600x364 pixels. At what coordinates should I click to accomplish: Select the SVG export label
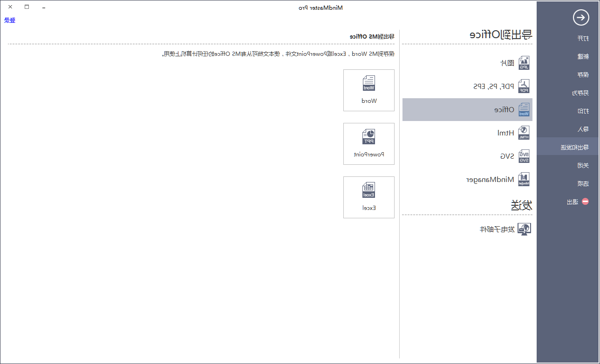[x=507, y=156]
